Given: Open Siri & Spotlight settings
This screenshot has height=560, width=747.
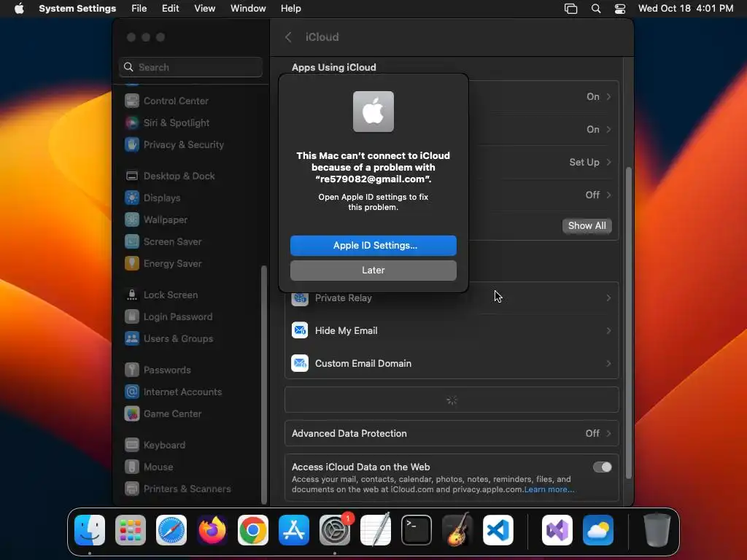Looking at the screenshot, I should 167,122.
